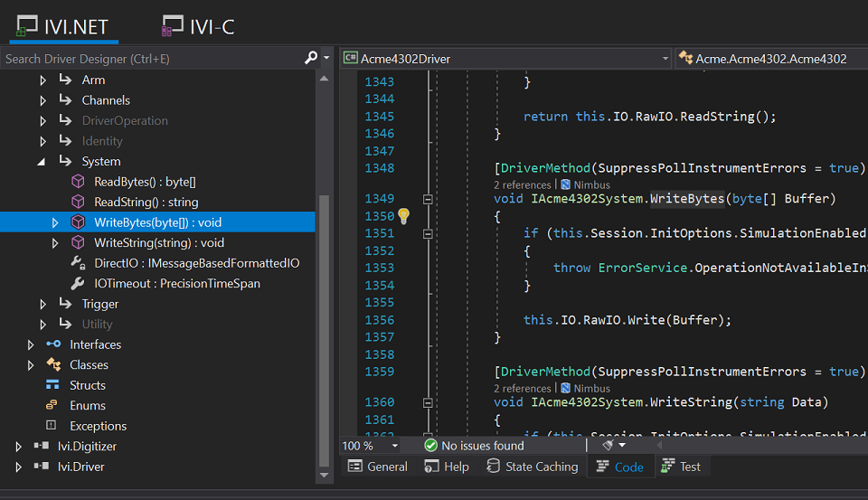Collapse the WriteString method code block

(428, 402)
